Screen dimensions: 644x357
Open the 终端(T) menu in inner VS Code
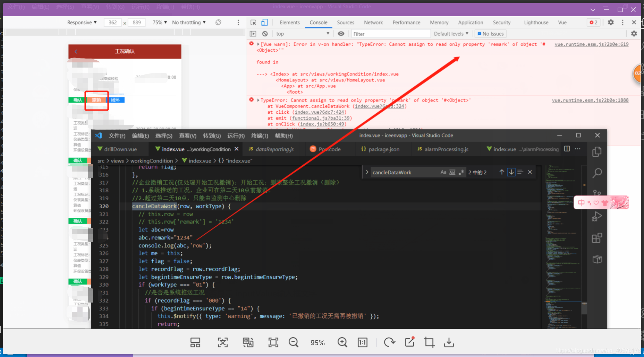pyautogui.click(x=260, y=136)
